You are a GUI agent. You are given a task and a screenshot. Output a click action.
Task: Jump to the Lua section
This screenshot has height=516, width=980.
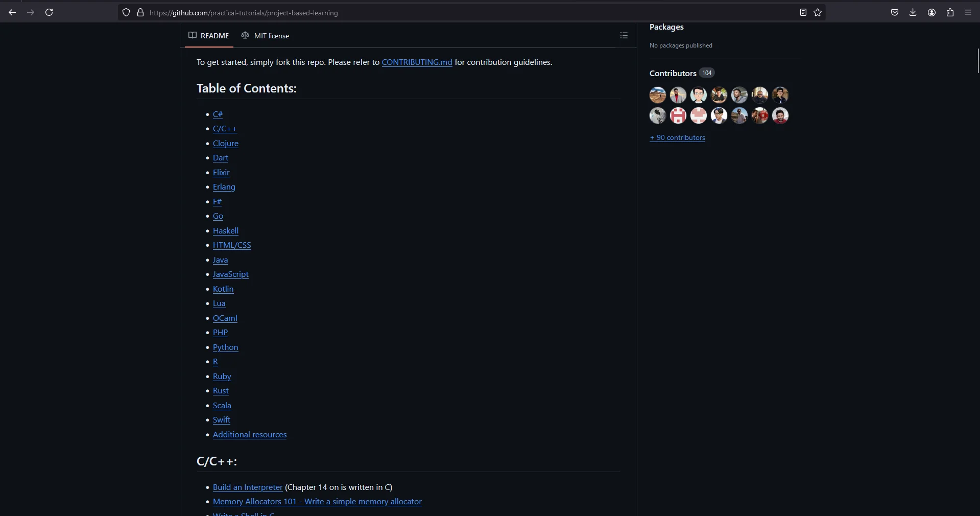coord(219,303)
